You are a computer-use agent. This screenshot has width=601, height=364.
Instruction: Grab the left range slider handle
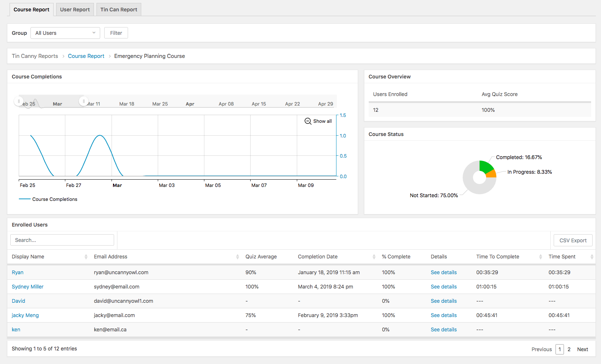[x=19, y=101]
